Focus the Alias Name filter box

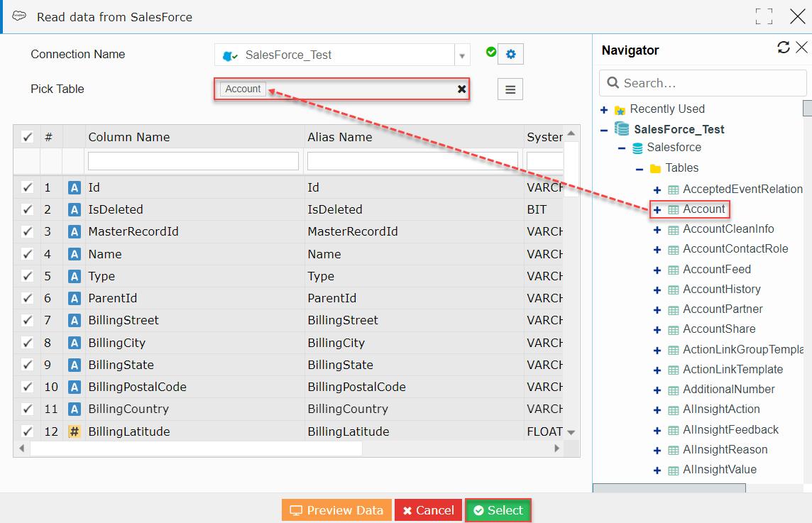tap(412, 161)
